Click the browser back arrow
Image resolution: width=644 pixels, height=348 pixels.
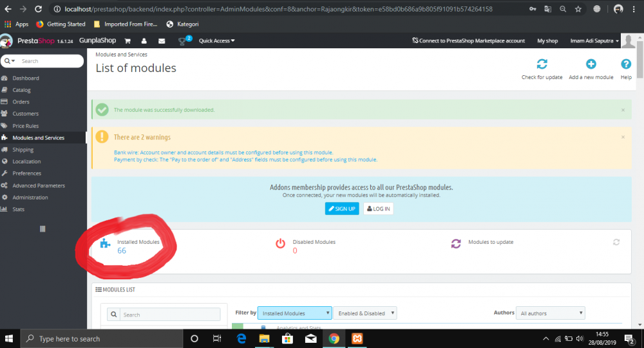[x=8, y=9]
